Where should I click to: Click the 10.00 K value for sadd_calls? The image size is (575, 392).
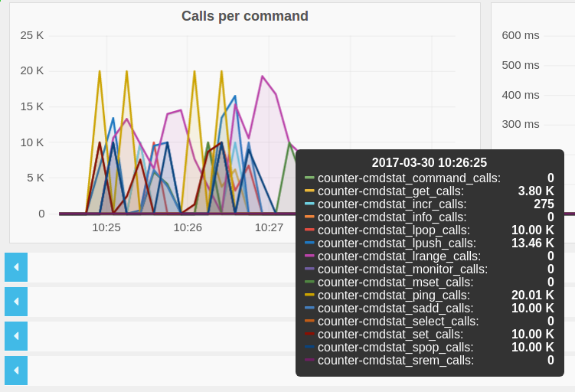[533, 309]
